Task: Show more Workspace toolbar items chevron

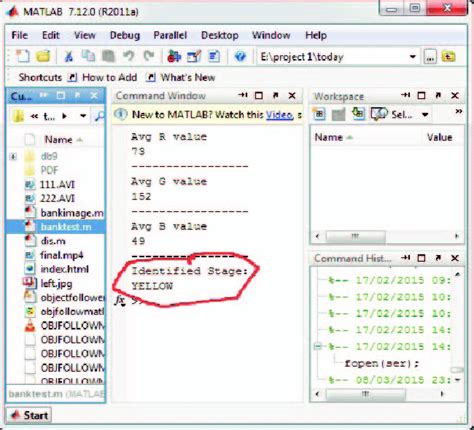Action: [459, 111]
